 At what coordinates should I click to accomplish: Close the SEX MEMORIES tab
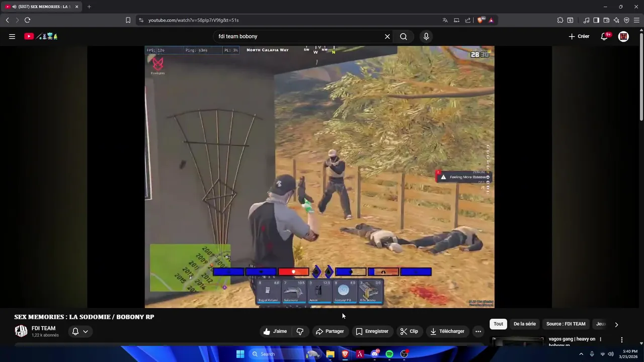pyautogui.click(x=77, y=7)
